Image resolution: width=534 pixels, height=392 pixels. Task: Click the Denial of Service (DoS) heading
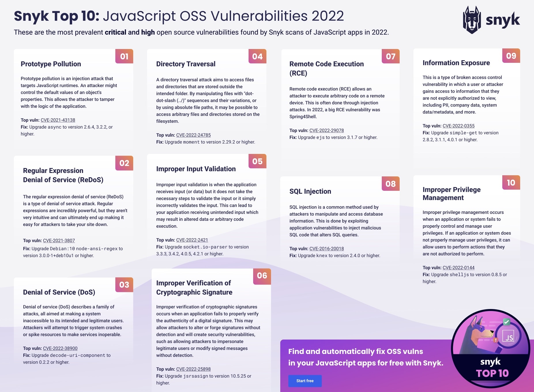tap(59, 292)
